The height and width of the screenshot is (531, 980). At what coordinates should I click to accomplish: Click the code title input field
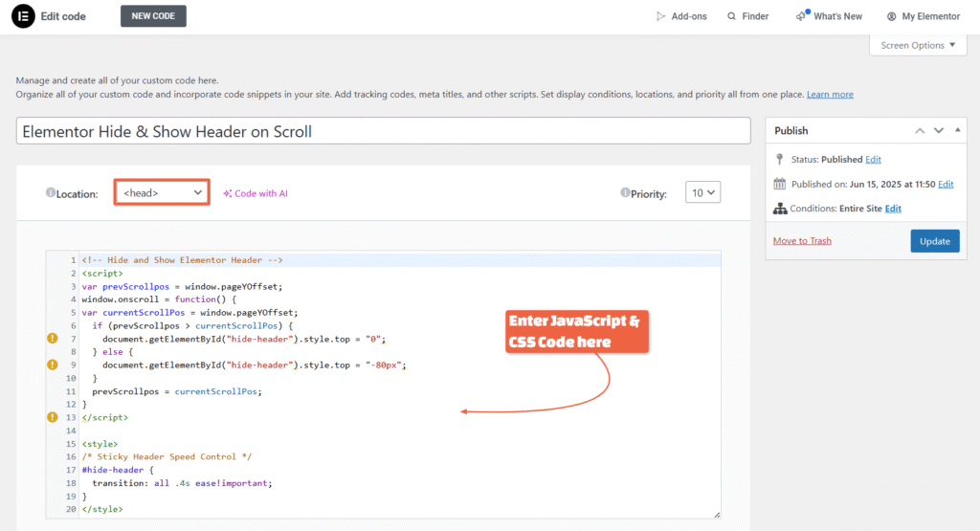(x=383, y=131)
